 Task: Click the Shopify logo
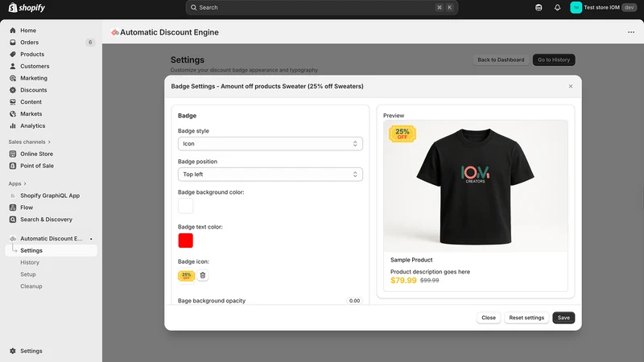point(27,7)
